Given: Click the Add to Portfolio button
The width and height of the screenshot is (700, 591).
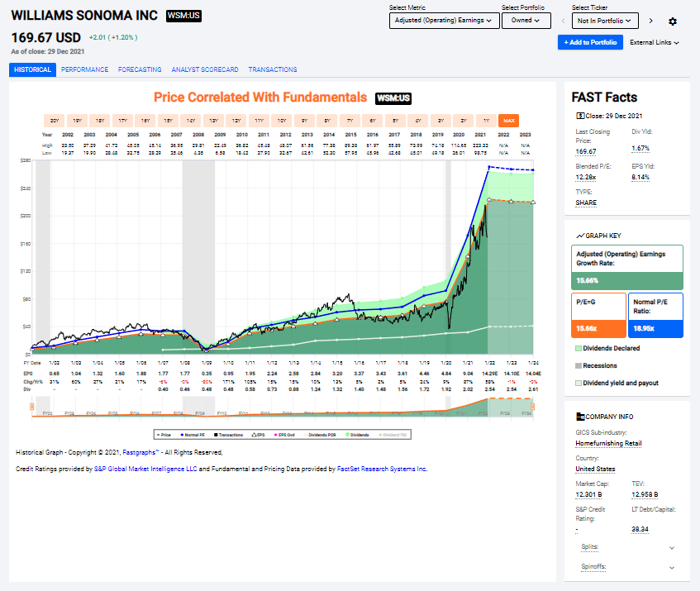Looking at the screenshot, I should point(590,42).
